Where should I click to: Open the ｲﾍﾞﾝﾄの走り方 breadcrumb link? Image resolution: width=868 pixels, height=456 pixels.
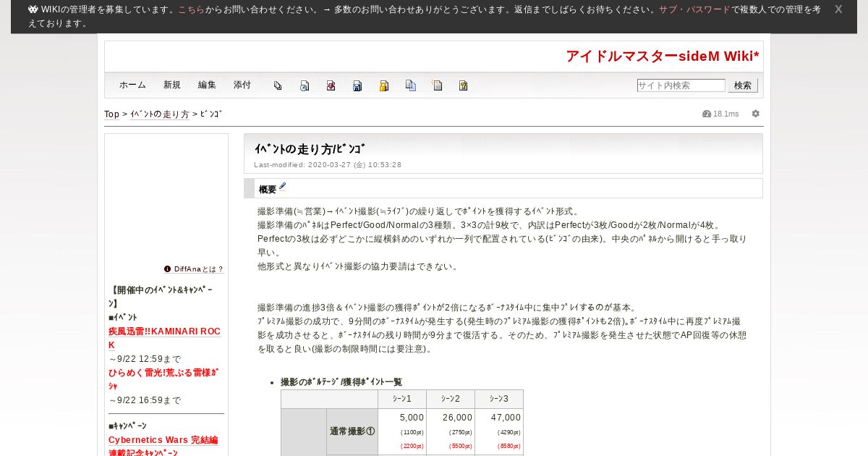point(160,114)
